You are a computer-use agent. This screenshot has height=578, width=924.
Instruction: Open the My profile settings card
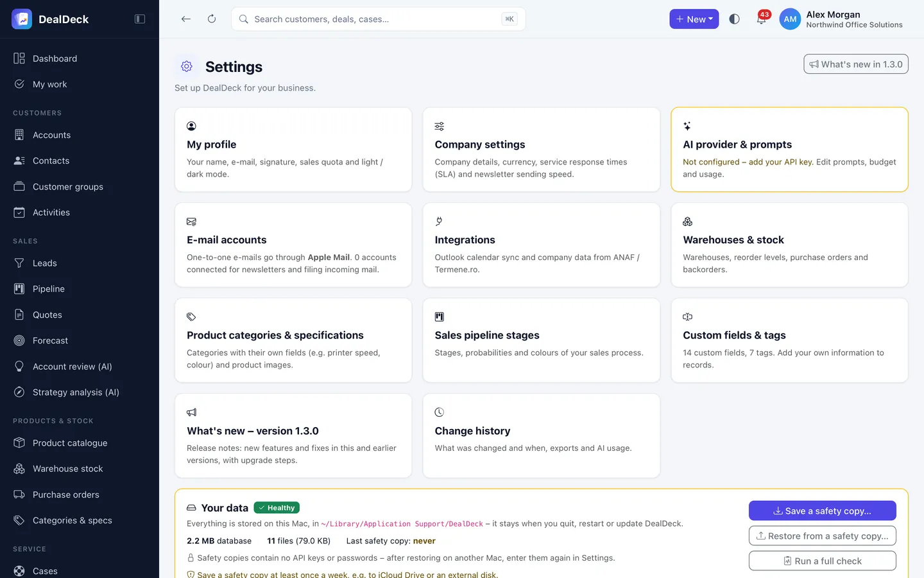[x=293, y=150]
